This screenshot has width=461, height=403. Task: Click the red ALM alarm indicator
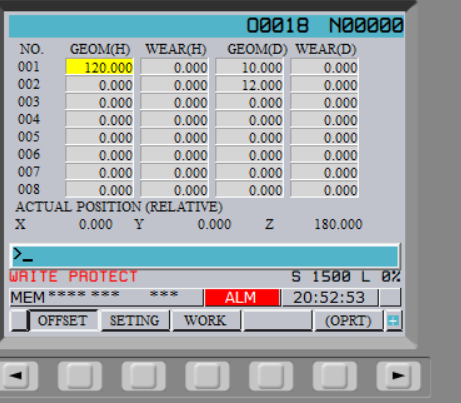(x=242, y=297)
